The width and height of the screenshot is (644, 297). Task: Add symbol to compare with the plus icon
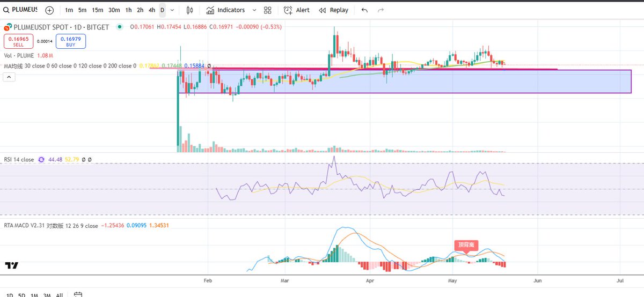49,10
